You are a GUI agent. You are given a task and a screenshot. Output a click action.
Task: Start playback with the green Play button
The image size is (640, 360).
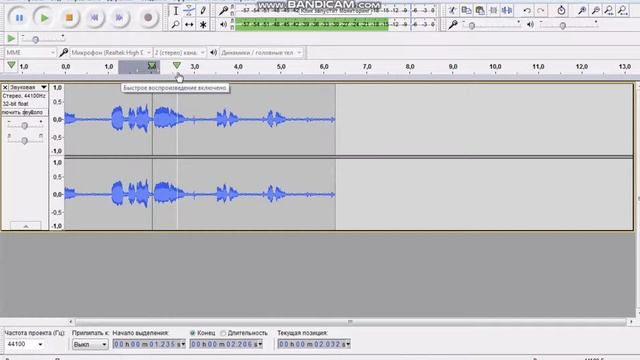(x=44, y=18)
